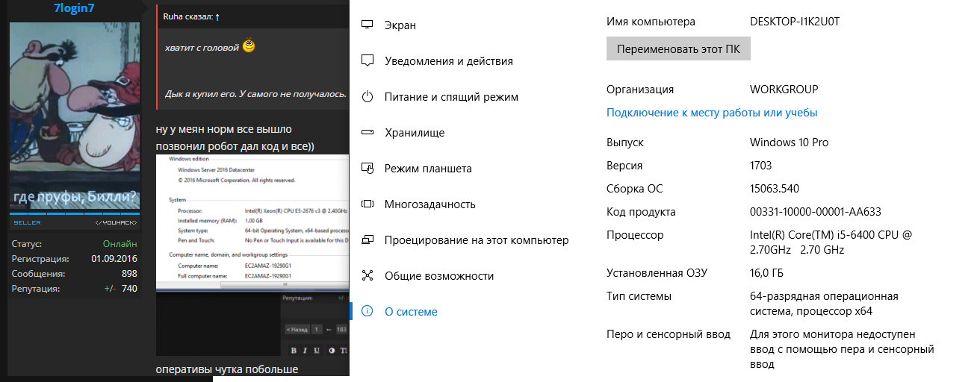Open the Экран settings icon
980x382 pixels.
tap(367, 25)
